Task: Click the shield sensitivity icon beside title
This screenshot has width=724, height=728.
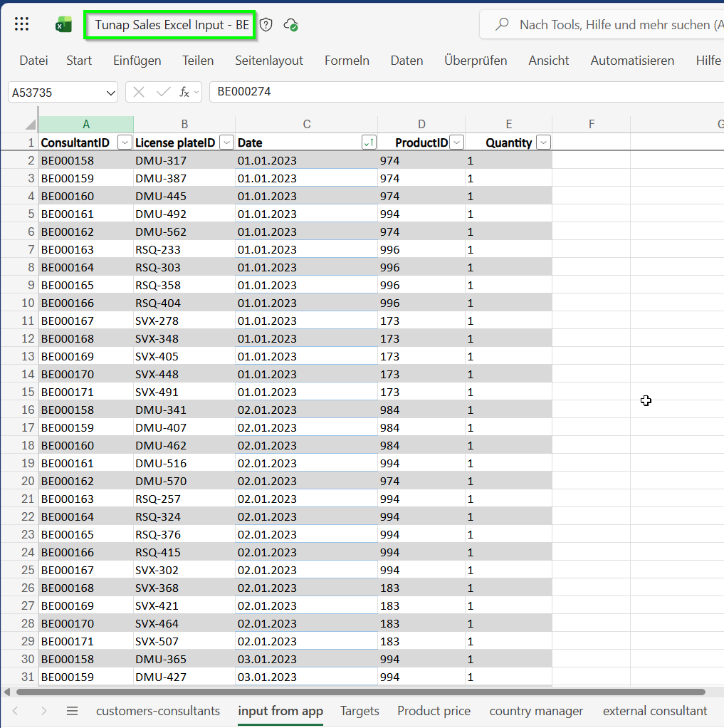Action: 266,25
